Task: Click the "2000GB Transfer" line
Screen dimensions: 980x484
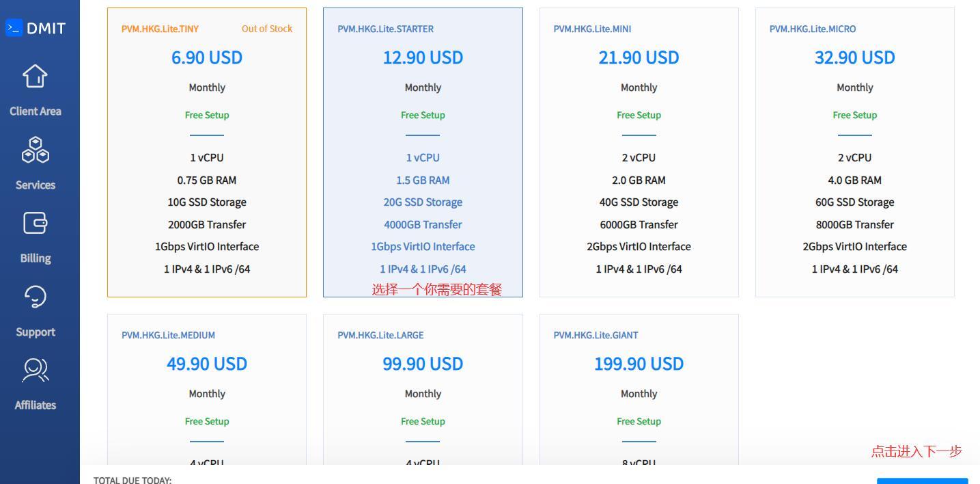Action: click(x=207, y=225)
